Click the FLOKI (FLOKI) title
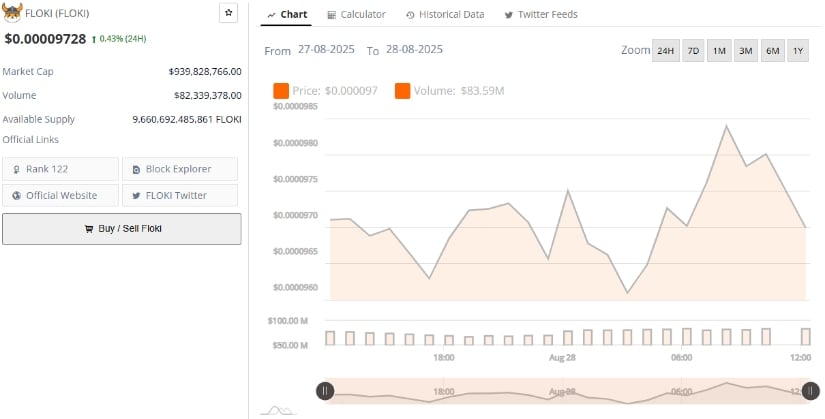The height and width of the screenshot is (419, 825). point(57,14)
